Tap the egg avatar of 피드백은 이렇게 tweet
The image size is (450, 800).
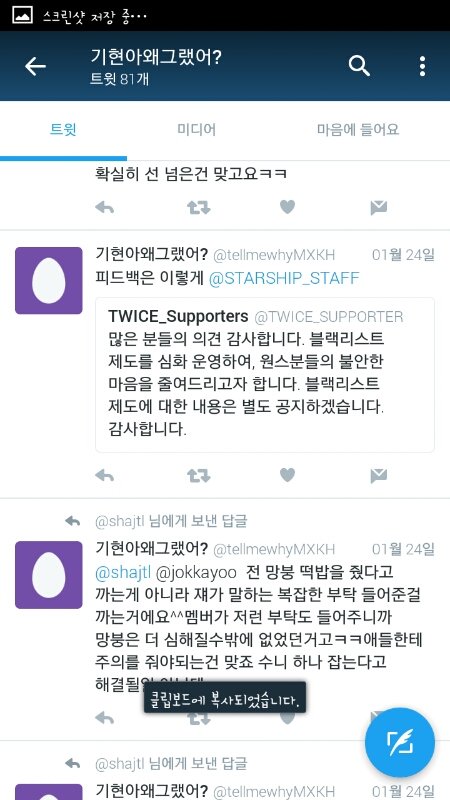tap(48, 281)
